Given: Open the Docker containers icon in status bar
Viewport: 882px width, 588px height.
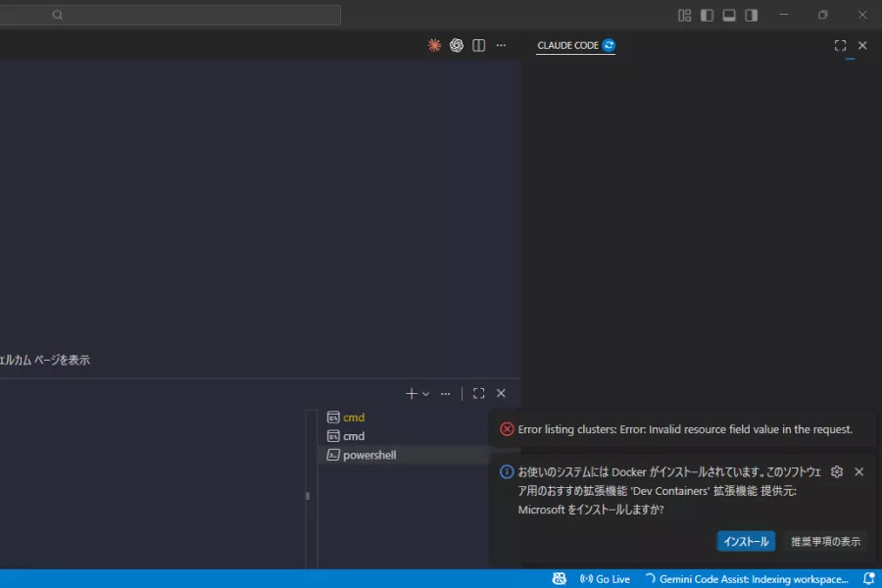Looking at the screenshot, I should pos(558,578).
